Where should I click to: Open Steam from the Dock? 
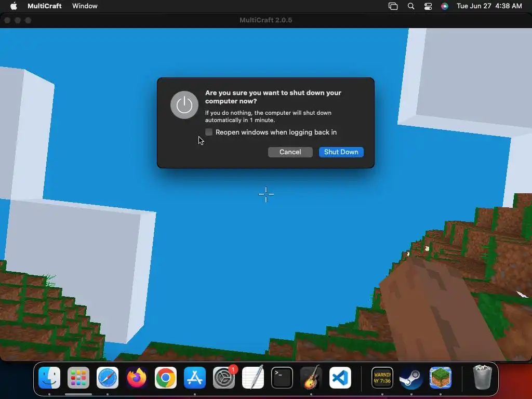click(x=411, y=378)
